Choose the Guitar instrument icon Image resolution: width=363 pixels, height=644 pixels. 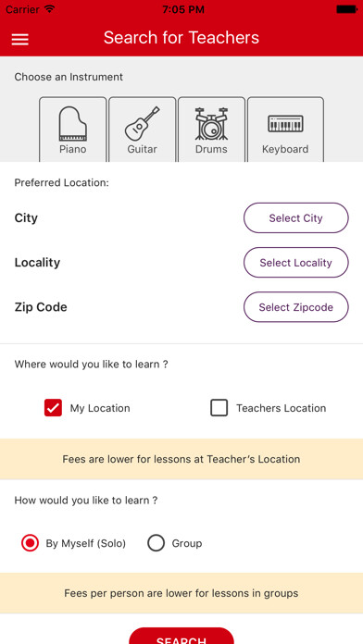click(143, 130)
